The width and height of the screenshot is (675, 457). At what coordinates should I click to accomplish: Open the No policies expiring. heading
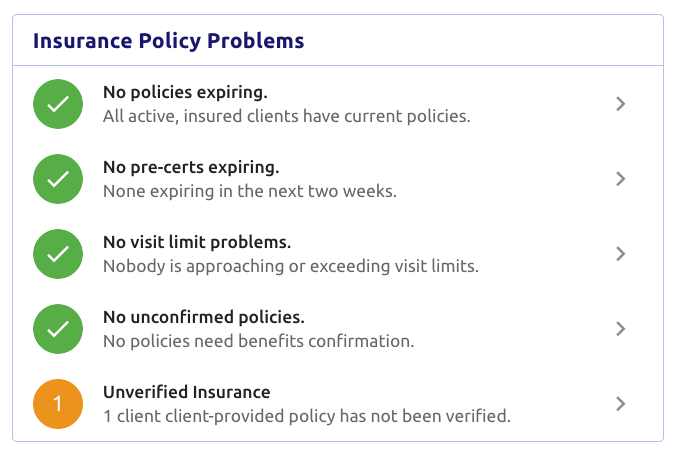185,92
